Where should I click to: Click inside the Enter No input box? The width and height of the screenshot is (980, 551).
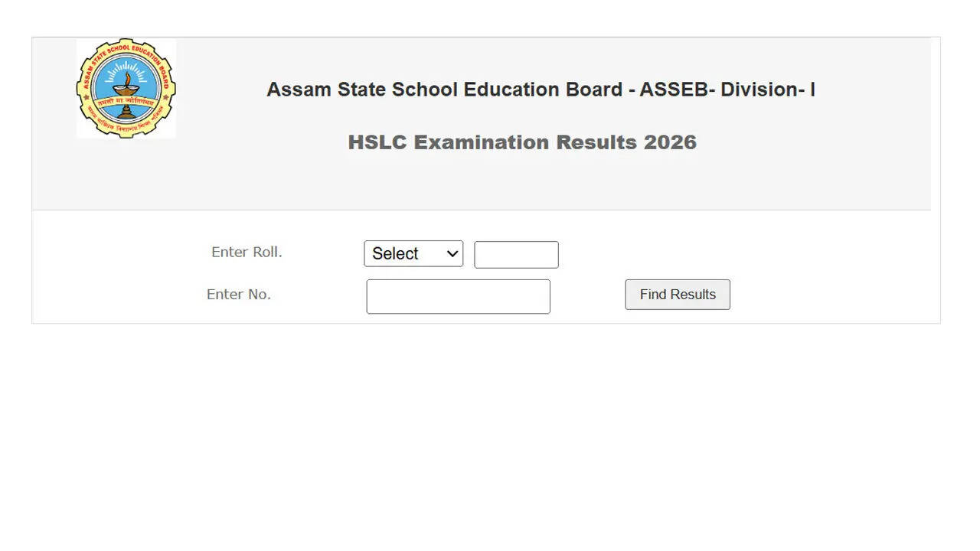(458, 296)
